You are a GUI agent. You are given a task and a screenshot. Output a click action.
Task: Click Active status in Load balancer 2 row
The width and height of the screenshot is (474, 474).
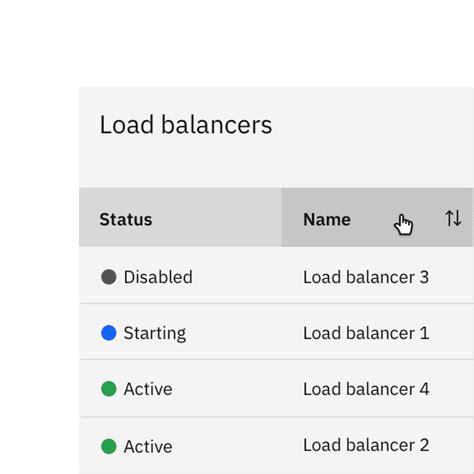click(148, 446)
